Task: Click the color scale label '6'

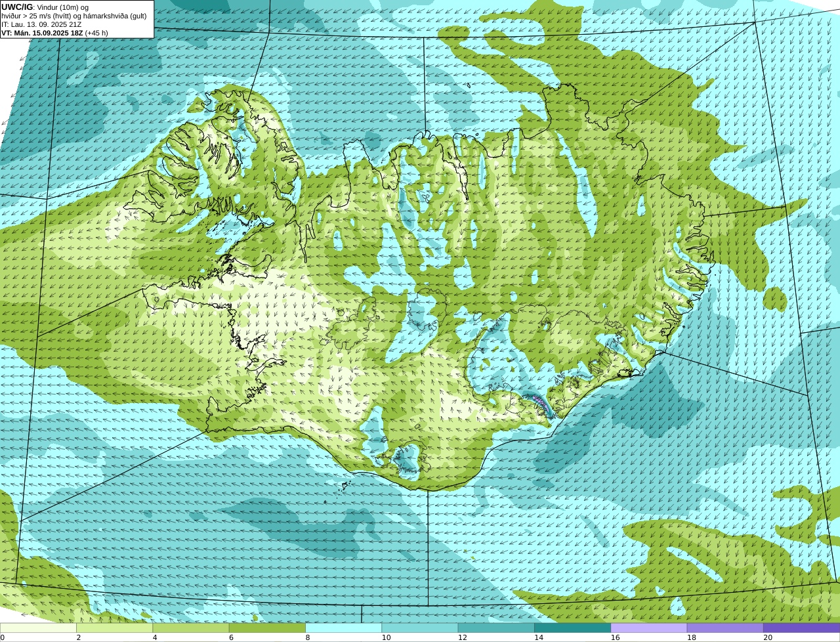Action: 231,637
